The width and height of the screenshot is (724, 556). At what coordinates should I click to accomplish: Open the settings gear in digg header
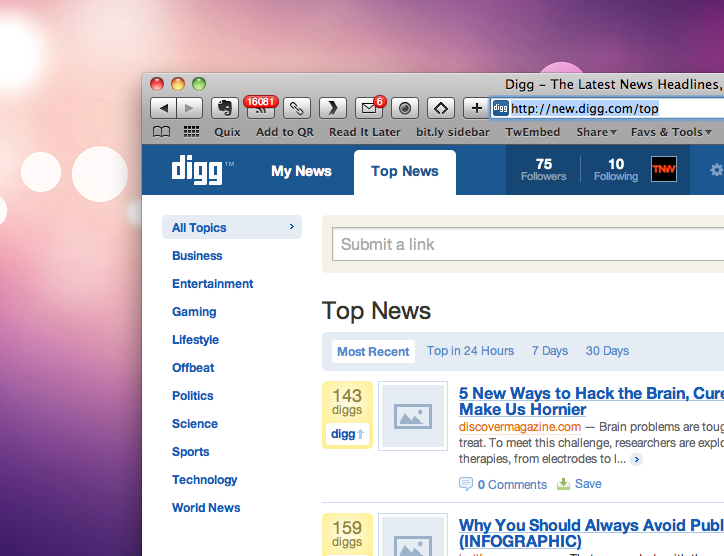coord(717,170)
